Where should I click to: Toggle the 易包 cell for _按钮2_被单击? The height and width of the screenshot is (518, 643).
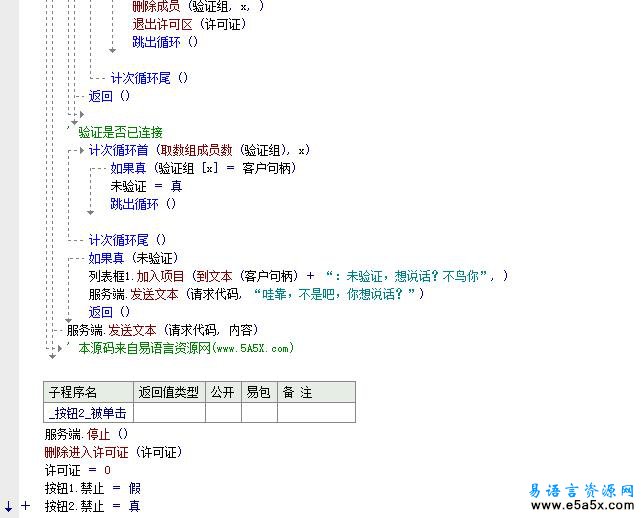point(260,413)
